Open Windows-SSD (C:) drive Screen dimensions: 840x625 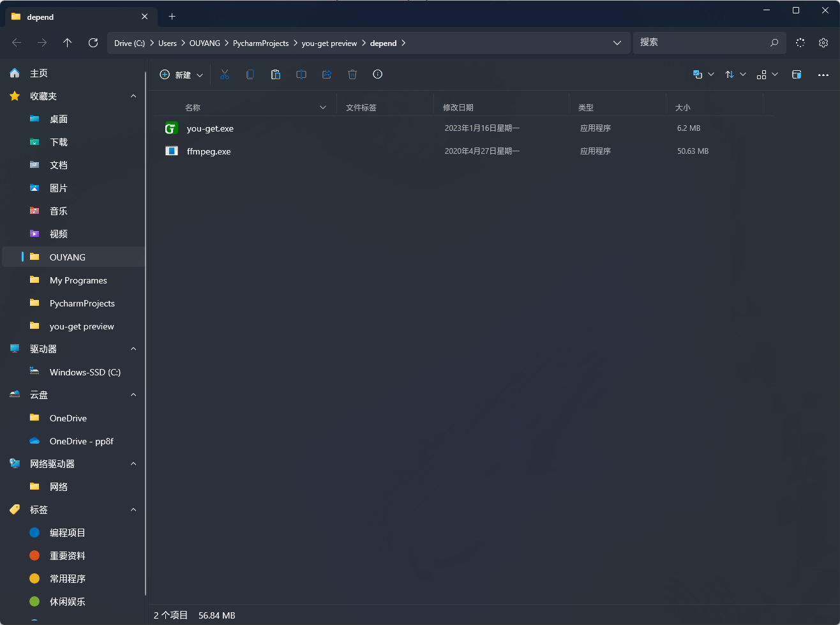pos(74,372)
